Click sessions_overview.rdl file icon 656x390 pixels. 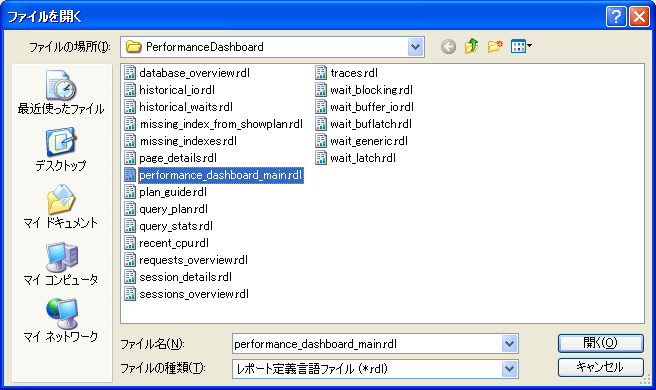pyautogui.click(x=130, y=294)
